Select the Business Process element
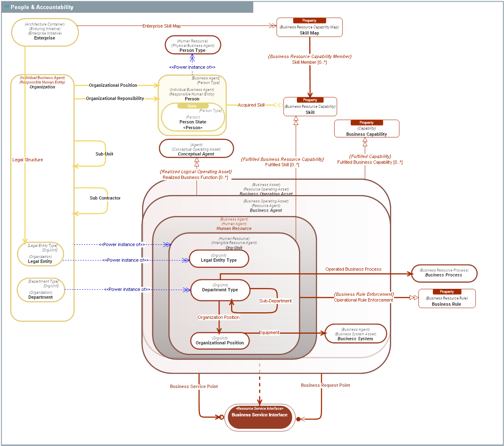Viewport: 504px width, 446px height. 444,273
